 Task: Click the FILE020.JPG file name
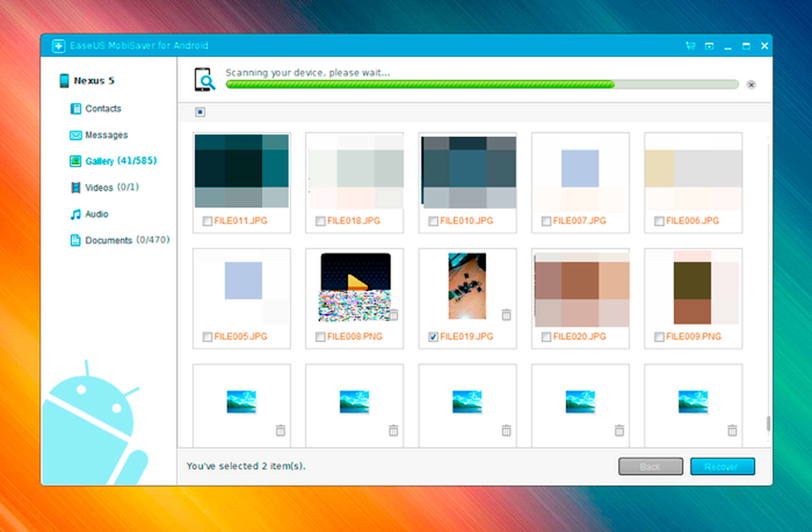(x=580, y=337)
